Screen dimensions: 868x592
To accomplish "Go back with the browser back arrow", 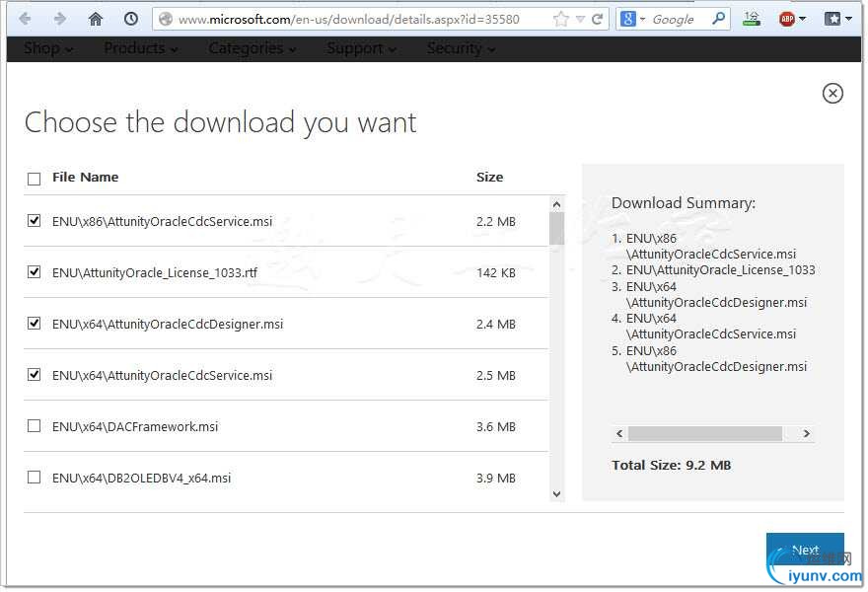I will click(x=25, y=19).
